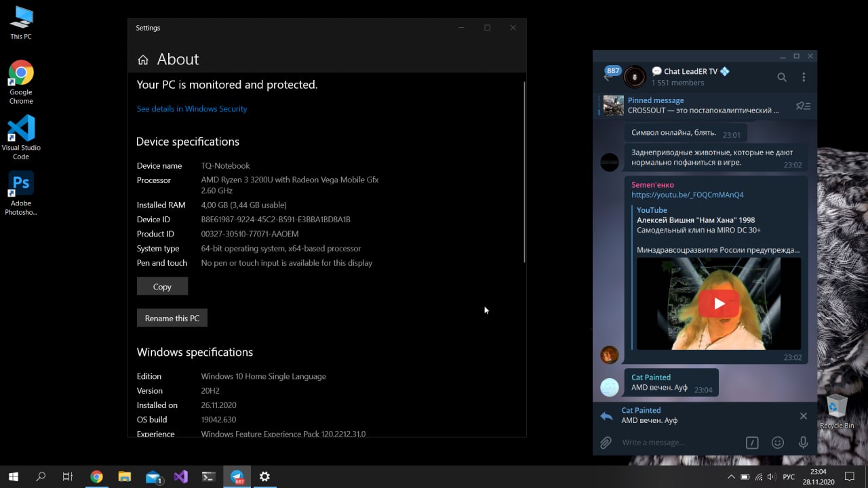868x488 pixels.
Task: Open battery status in tray
Action: click(745, 477)
